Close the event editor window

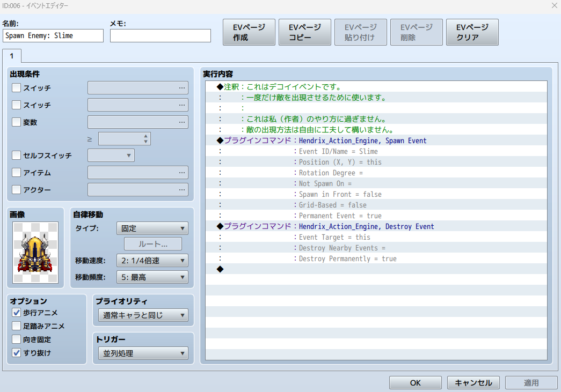click(554, 5)
